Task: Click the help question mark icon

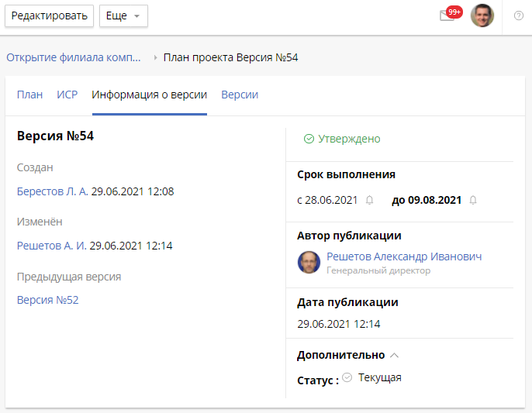Action: click(x=519, y=15)
